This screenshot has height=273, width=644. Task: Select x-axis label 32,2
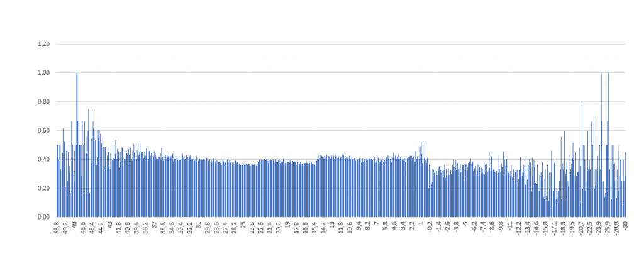tap(190, 228)
